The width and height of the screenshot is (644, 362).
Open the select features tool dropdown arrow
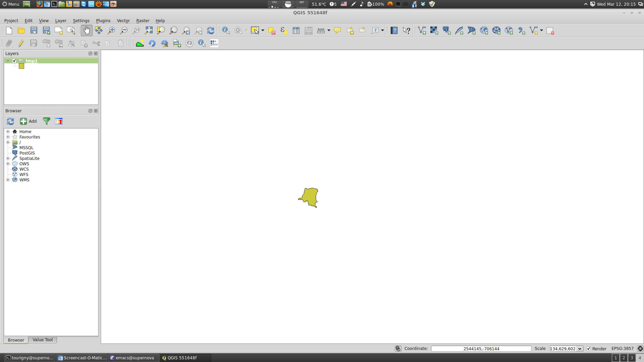(x=263, y=31)
